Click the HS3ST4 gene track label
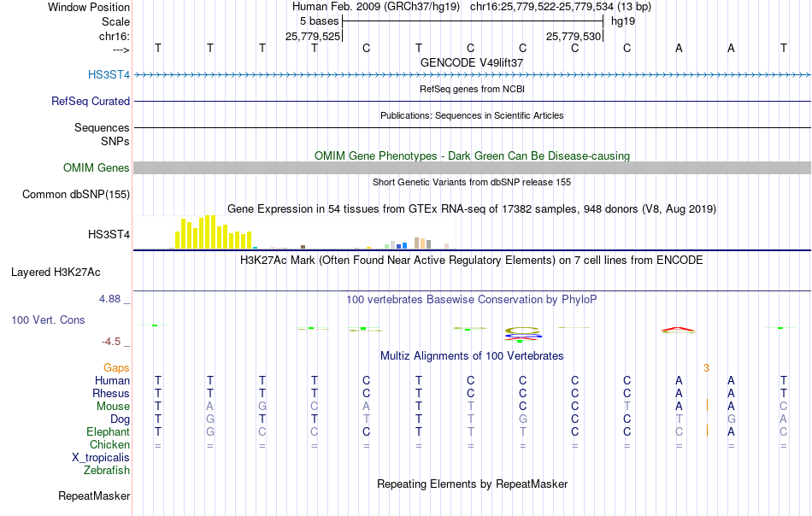The width and height of the screenshot is (812, 516). (109, 74)
